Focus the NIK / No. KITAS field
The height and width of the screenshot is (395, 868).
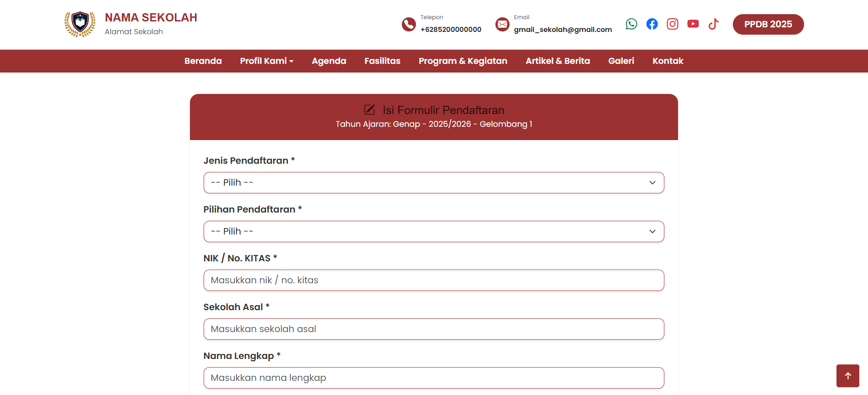point(433,280)
